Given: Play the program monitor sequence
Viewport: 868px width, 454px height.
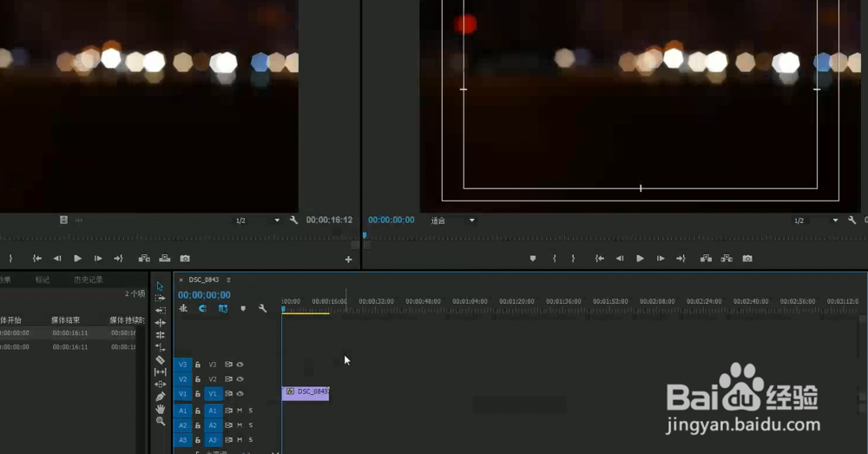Looking at the screenshot, I should (640, 259).
